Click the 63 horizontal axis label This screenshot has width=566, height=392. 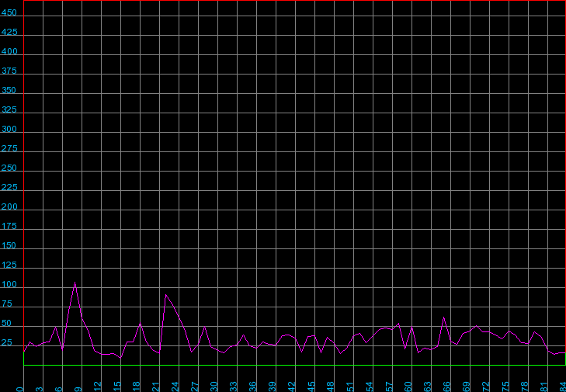tap(428, 387)
